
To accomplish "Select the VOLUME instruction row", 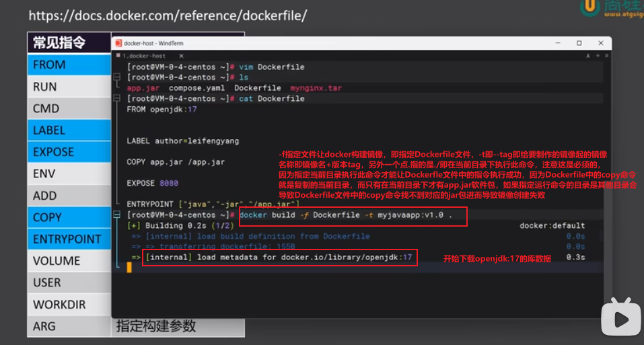I will (69, 261).
